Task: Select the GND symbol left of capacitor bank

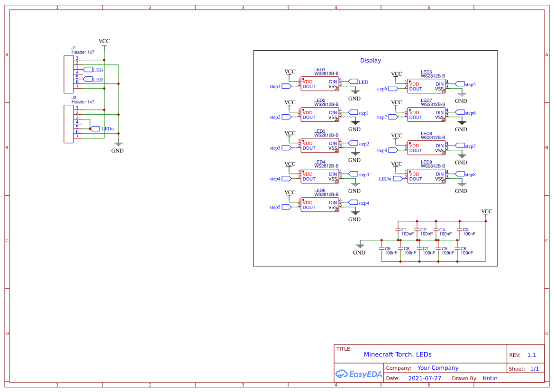Action: (360, 246)
